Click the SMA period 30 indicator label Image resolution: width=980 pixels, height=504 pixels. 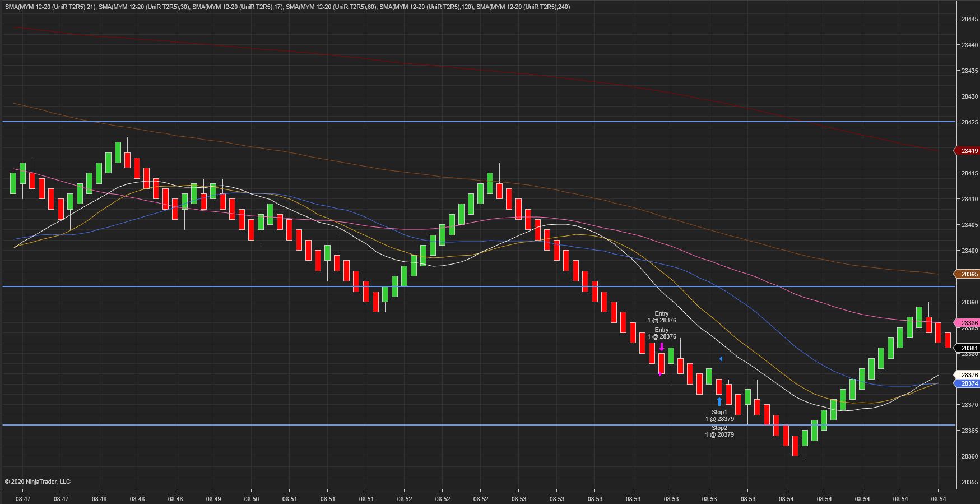[145, 7]
